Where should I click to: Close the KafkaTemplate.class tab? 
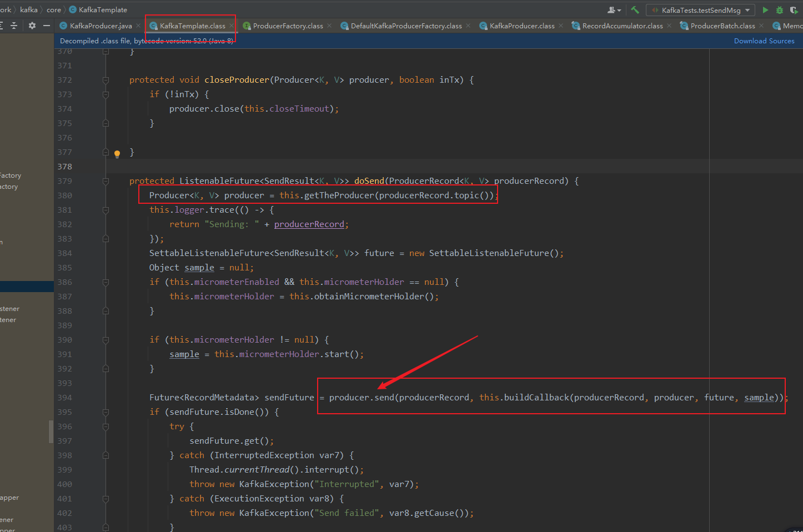(x=232, y=26)
